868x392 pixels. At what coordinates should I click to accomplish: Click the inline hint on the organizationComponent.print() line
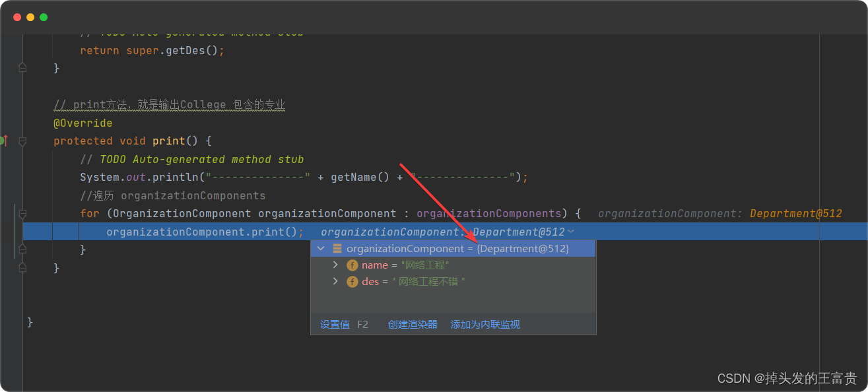(x=443, y=232)
